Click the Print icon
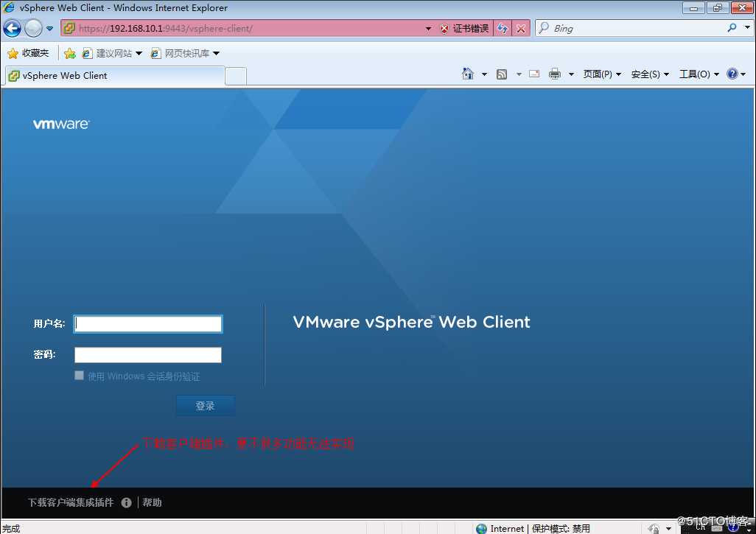Screen dimensions: 756x534 point(554,74)
